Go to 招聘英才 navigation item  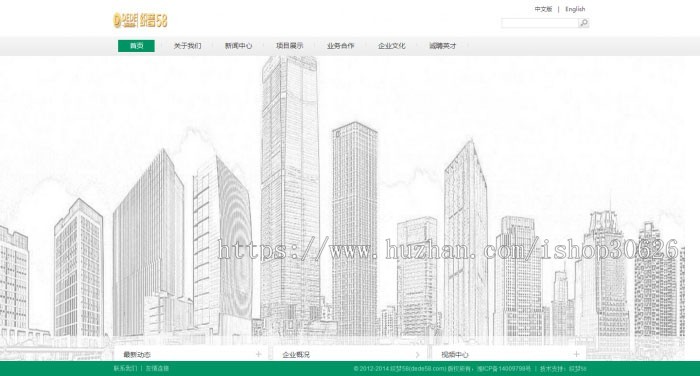coord(442,46)
